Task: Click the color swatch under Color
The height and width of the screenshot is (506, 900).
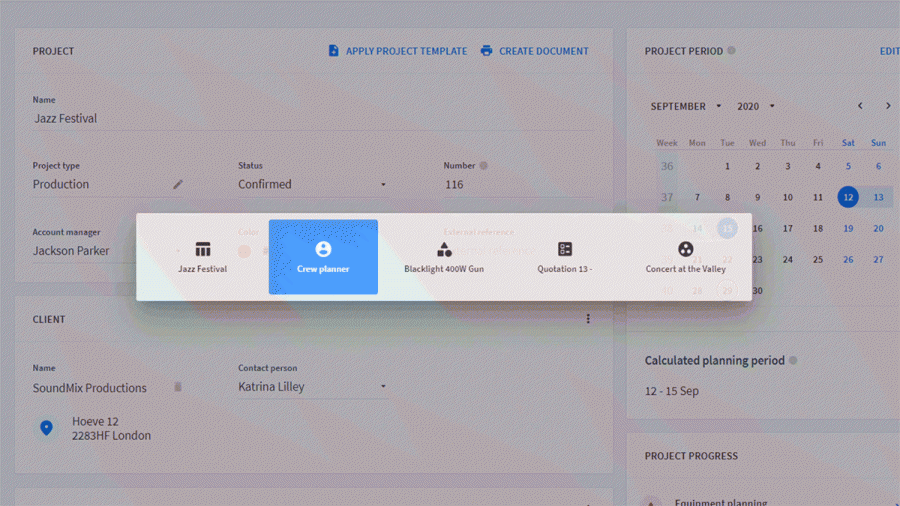Action: pyautogui.click(x=245, y=251)
